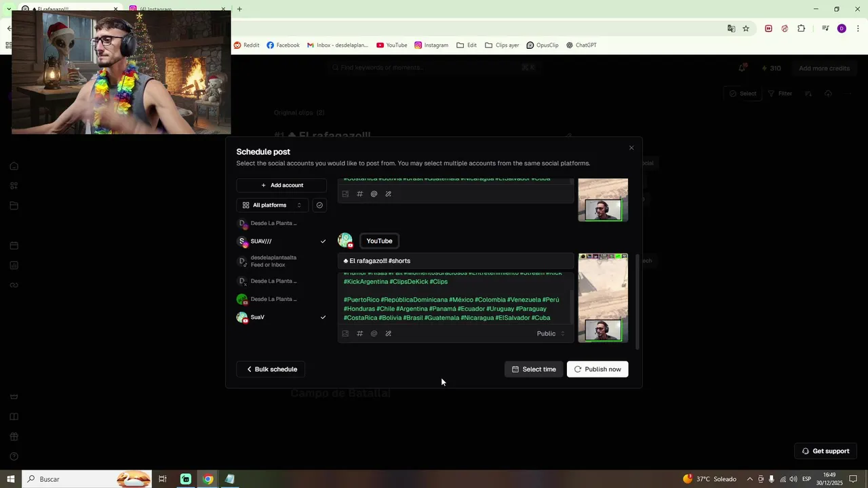Bookmark this page star icon

pyautogui.click(x=746, y=28)
